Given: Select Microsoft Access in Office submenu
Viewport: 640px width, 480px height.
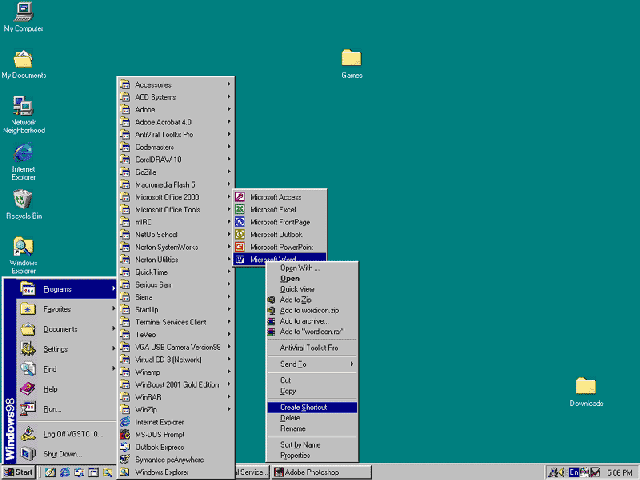Looking at the screenshot, I should click(x=280, y=197).
